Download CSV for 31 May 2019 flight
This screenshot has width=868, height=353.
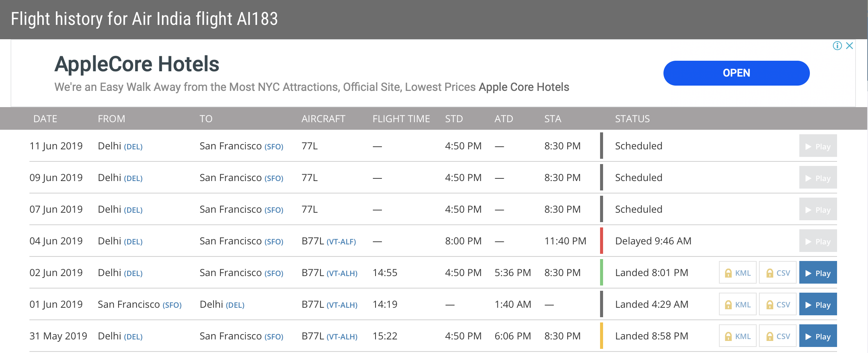click(777, 336)
